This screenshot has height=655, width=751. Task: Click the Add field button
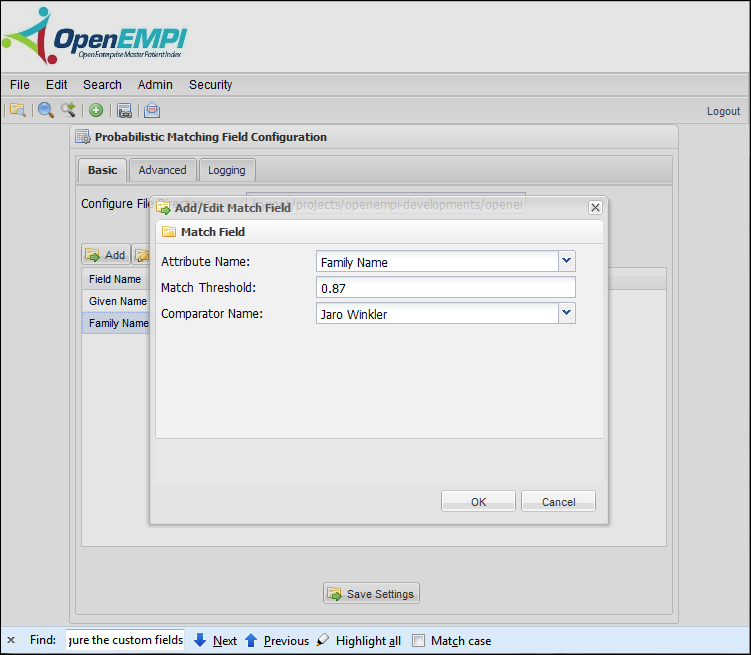pyautogui.click(x=106, y=255)
